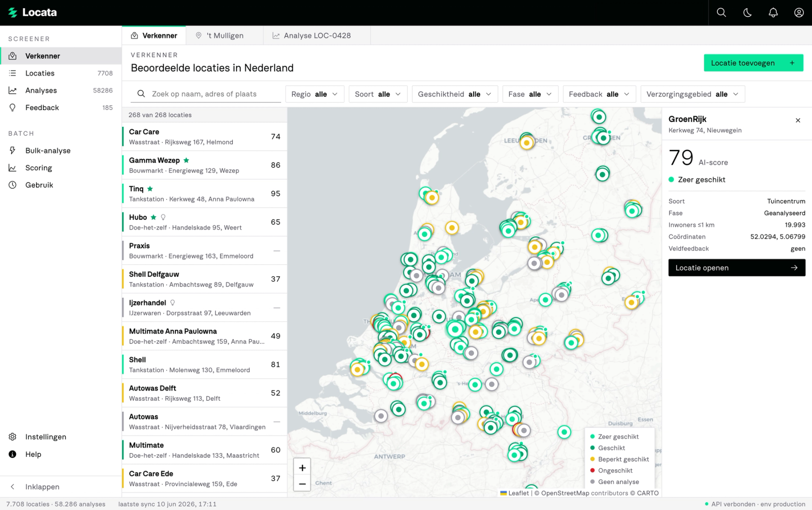This screenshot has height=510, width=812.
Task: Click Verkenner tab map-pin icon
Action: point(134,35)
